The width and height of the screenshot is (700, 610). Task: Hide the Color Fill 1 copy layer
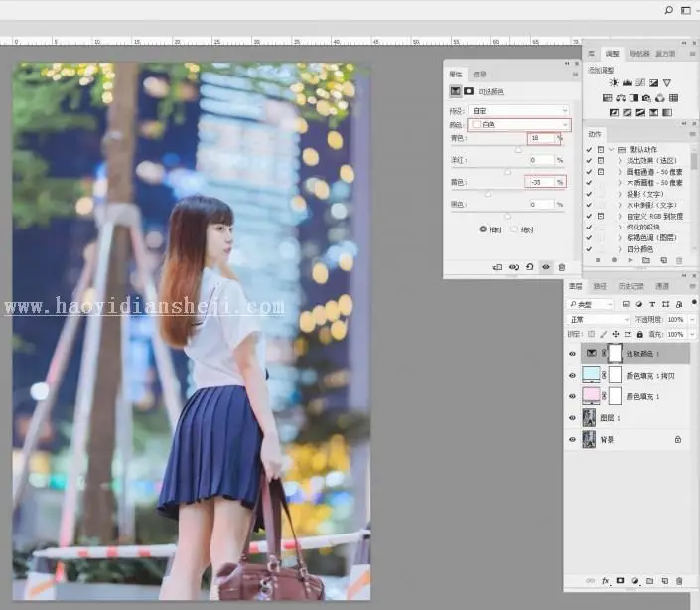coord(573,376)
